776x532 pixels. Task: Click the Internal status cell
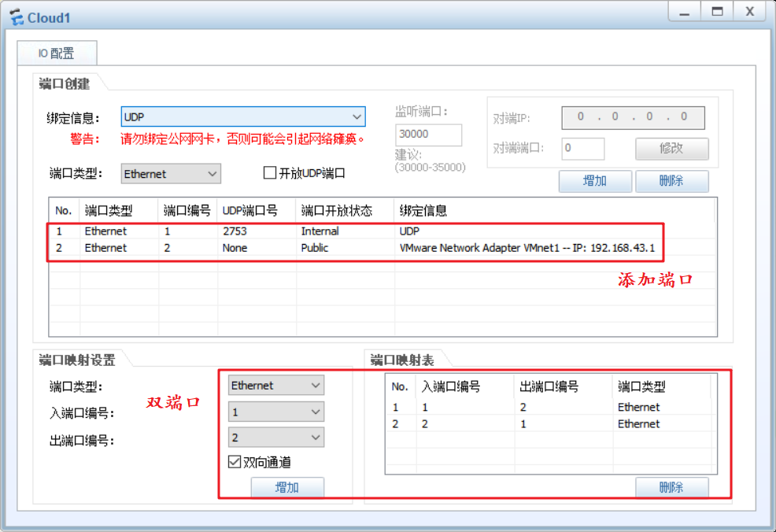(320, 231)
